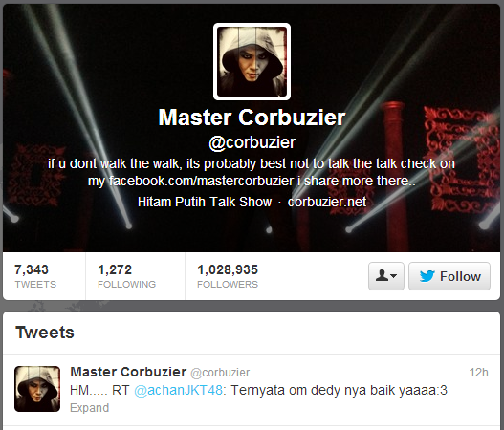The image size is (504, 430).
Task: Select the Tweets section heading
Action: pyautogui.click(x=45, y=333)
